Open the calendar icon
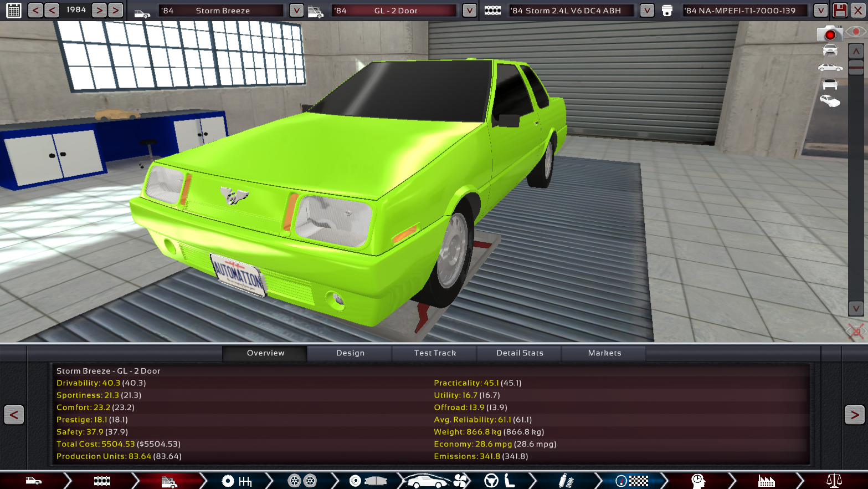 pos(14,10)
